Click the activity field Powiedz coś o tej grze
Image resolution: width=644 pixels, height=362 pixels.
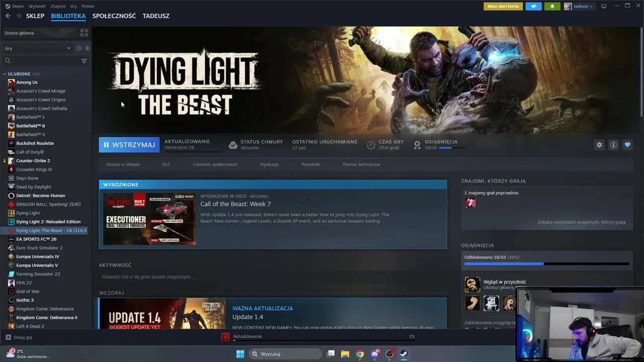pyautogui.click(x=273, y=277)
